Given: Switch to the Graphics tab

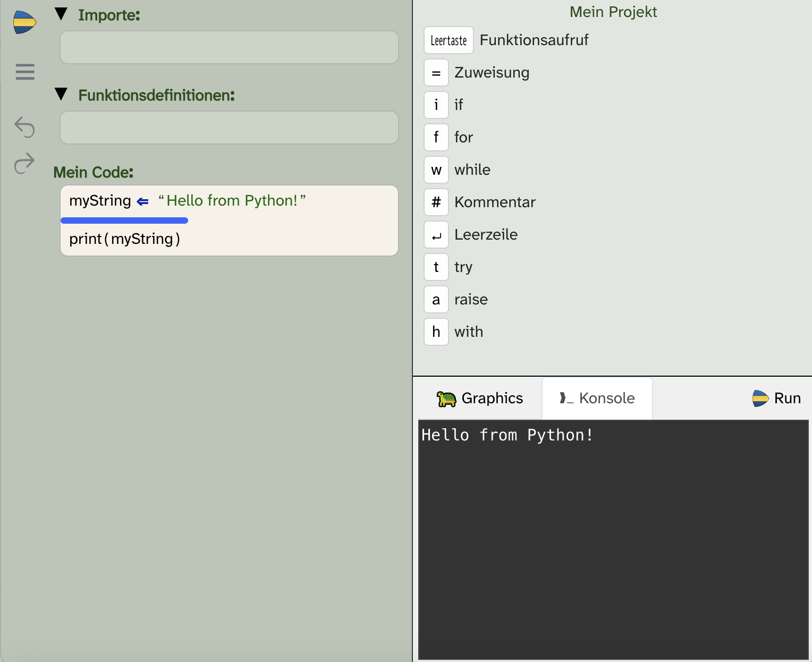Looking at the screenshot, I should click(x=480, y=398).
